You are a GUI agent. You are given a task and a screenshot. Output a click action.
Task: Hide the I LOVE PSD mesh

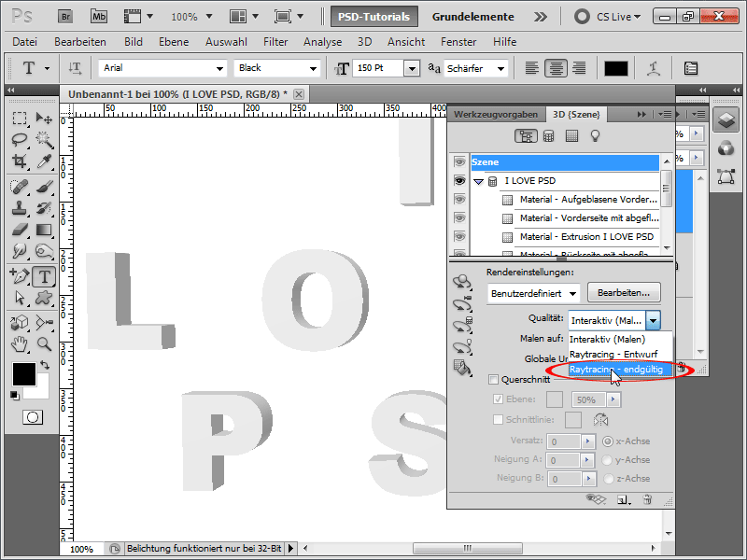(x=459, y=180)
